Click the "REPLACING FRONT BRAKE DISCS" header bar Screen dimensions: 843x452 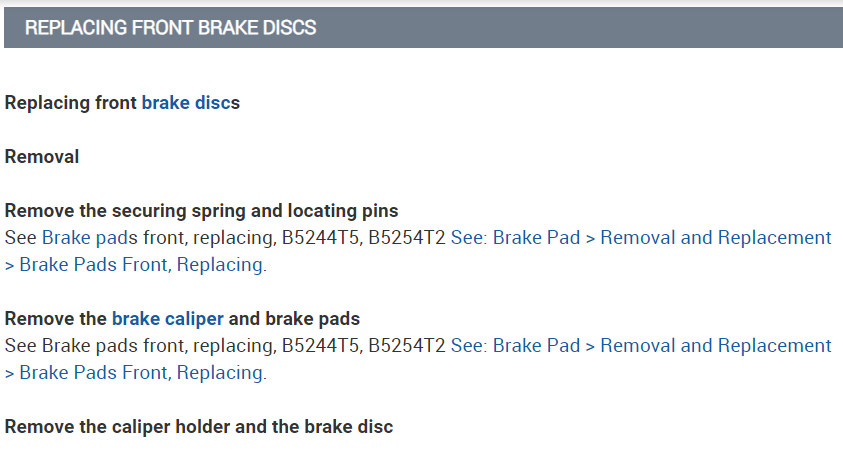421,28
